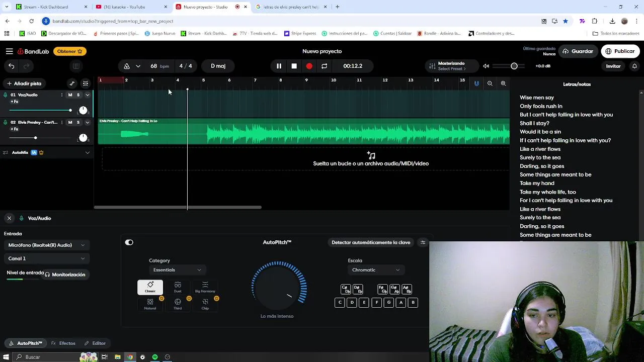This screenshot has height=362, width=644.
Task: Collapse all tracks with the track-height icon
Action: (86, 83)
